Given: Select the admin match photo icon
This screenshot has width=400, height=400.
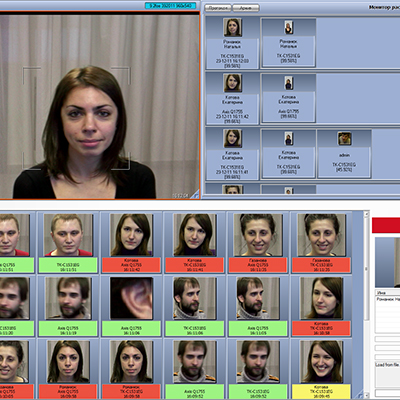Looking at the screenshot, I should pos(344,138).
